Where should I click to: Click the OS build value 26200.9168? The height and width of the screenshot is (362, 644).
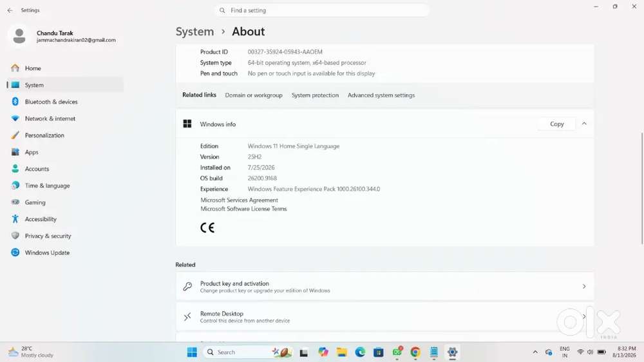click(x=262, y=178)
